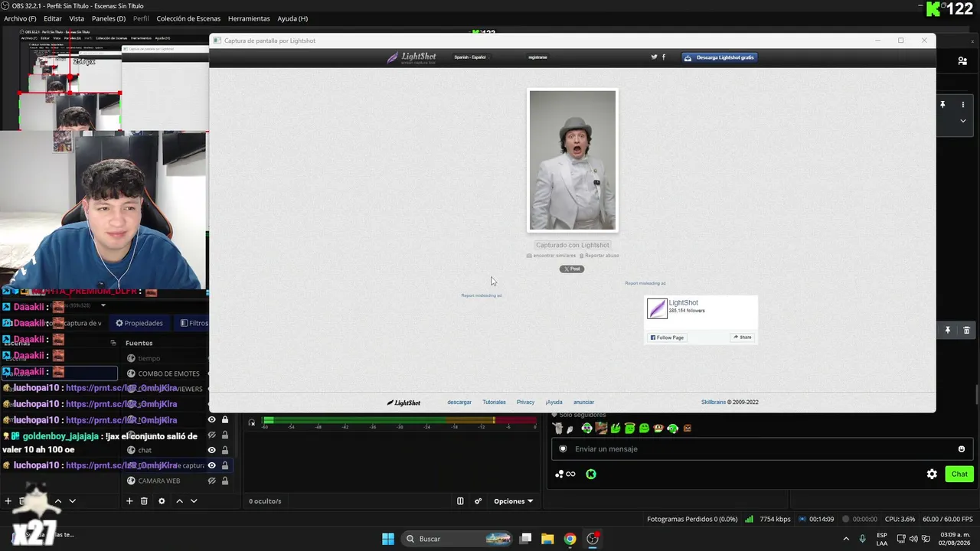Open the Opciones dropdown in the mixer
The height and width of the screenshot is (551, 980).
point(513,501)
